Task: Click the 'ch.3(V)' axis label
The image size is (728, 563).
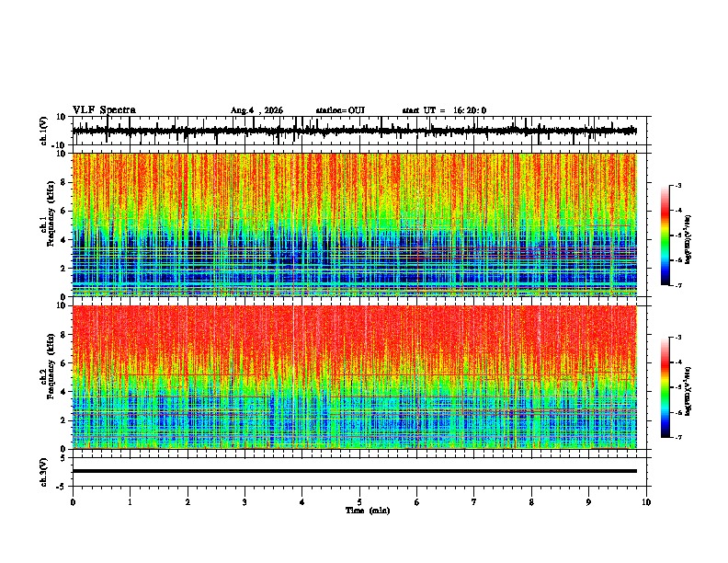Action: click(x=43, y=473)
